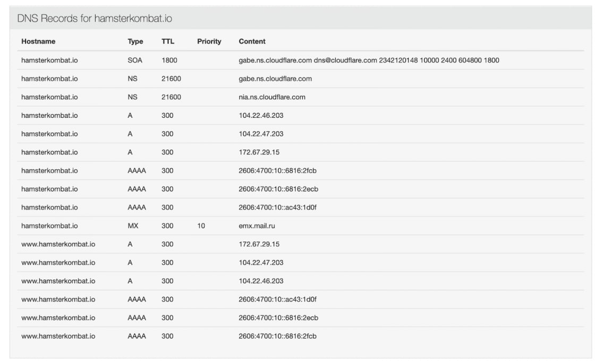Select 172.67.29.15 in the www.hamsterkombat.io row
Viewport: 595px width, 364px height.
(259, 244)
